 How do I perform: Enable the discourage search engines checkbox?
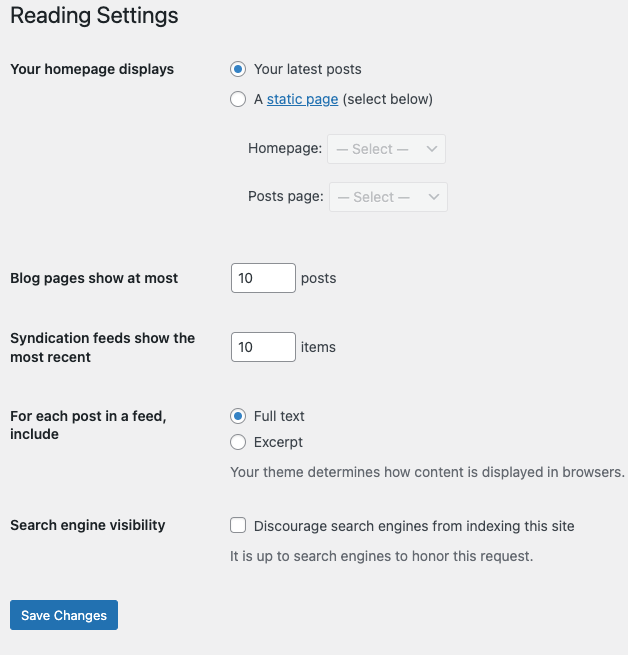pos(238,525)
